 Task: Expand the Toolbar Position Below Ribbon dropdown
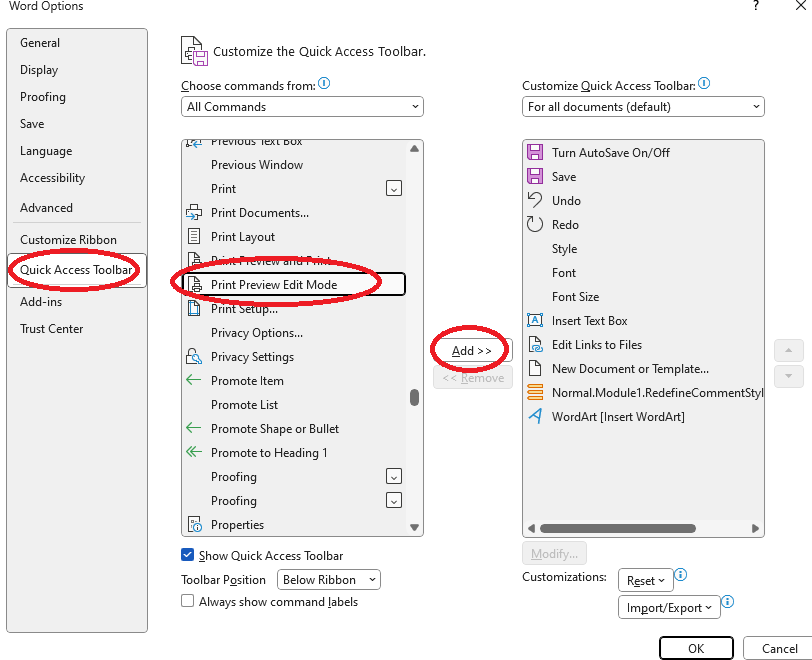[x=329, y=580]
